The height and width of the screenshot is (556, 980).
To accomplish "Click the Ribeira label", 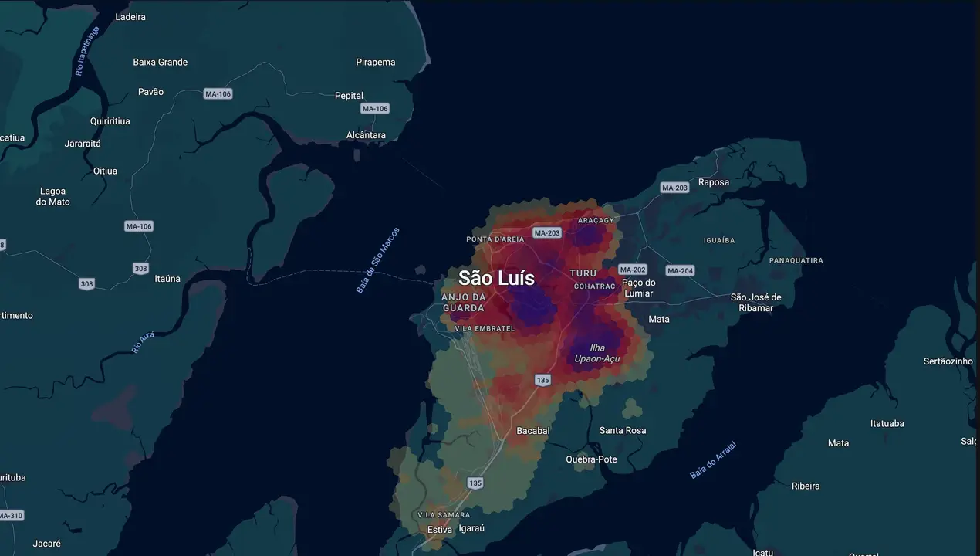I will pos(806,486).
